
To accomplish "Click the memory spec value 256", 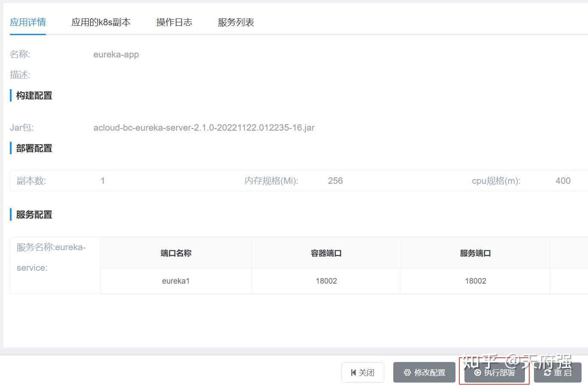I will (x=335, y=180).
